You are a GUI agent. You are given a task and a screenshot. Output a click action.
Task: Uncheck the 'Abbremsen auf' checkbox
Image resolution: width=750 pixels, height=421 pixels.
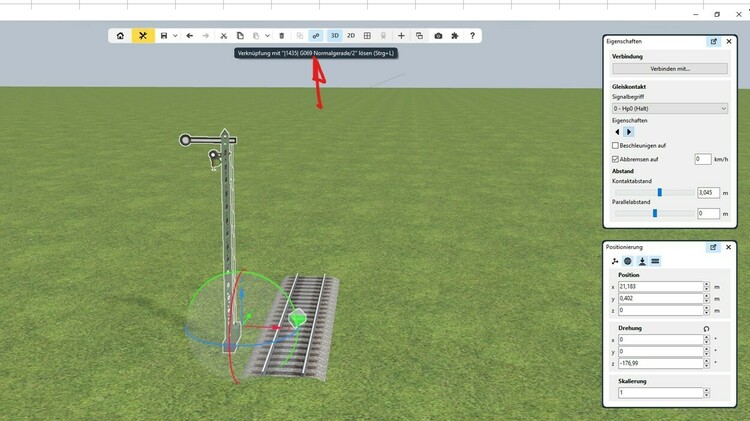point(616,159)
